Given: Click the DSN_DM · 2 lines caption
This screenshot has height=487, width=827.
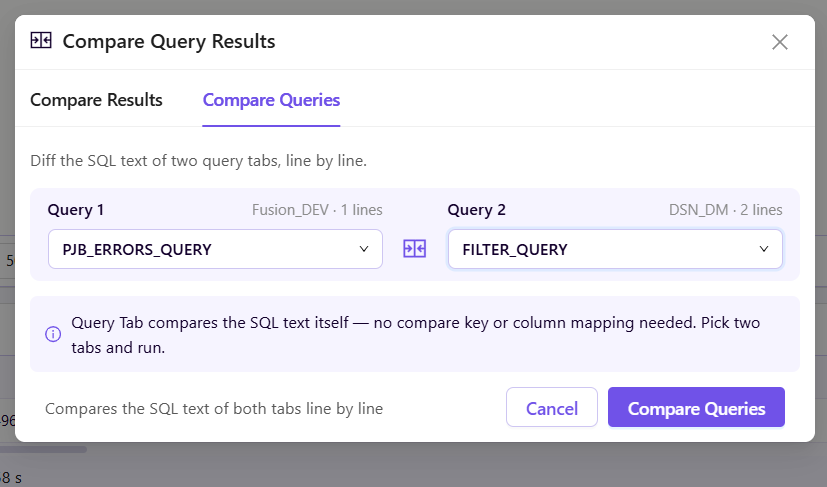Looking at the screenshot, I should click(x=725, y=210).
